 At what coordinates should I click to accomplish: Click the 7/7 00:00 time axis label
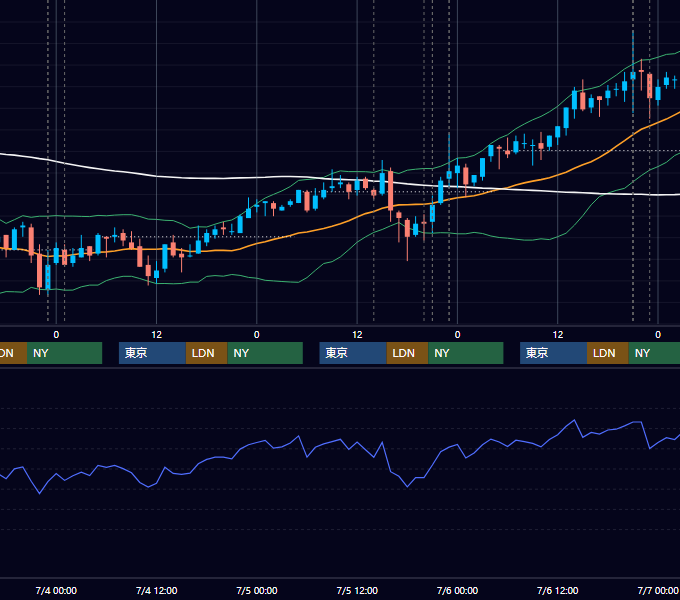(x=658, y=590)
